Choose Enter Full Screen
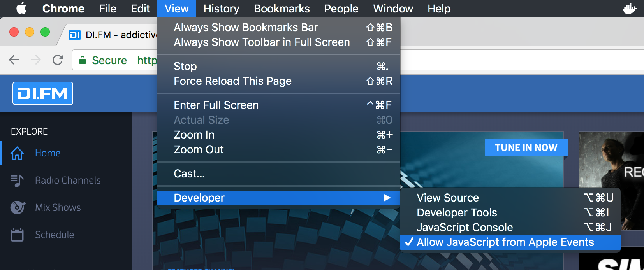This screenshot has height=270, width=644. [279, 105]
